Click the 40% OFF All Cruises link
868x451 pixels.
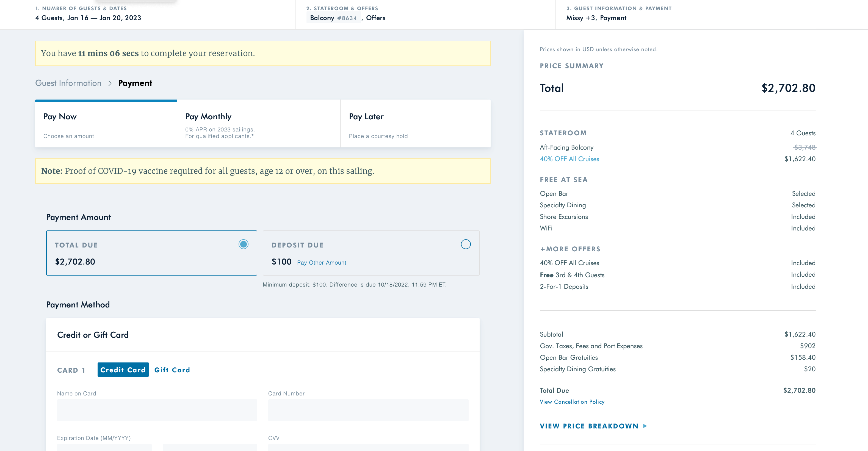coord(569,159)
